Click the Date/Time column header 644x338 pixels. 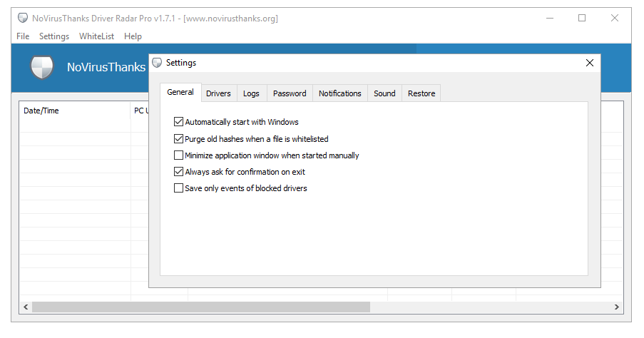tap(75, 111)
